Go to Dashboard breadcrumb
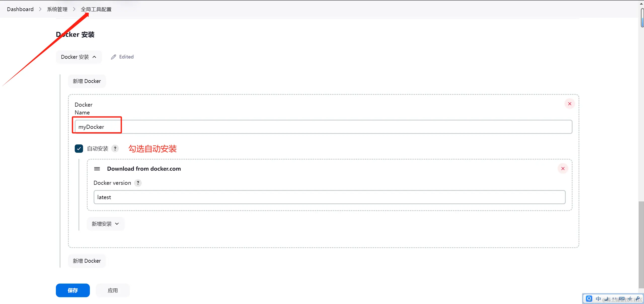 [20, 9]
